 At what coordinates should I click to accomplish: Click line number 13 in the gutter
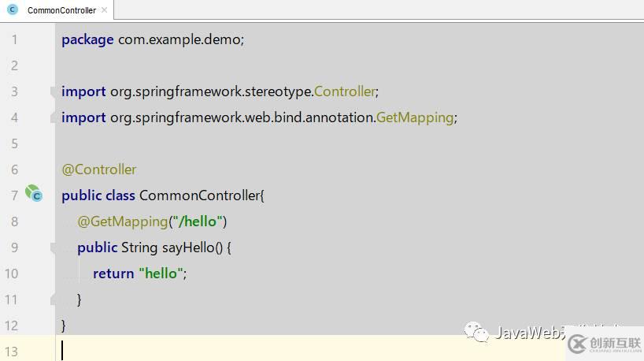coord(11,351)
